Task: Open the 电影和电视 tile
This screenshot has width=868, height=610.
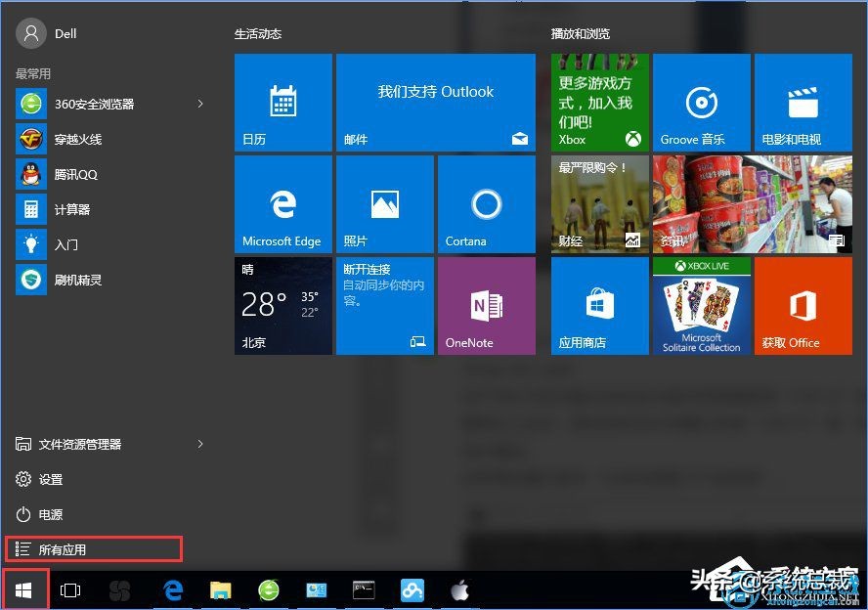Action: click(803, 102)
